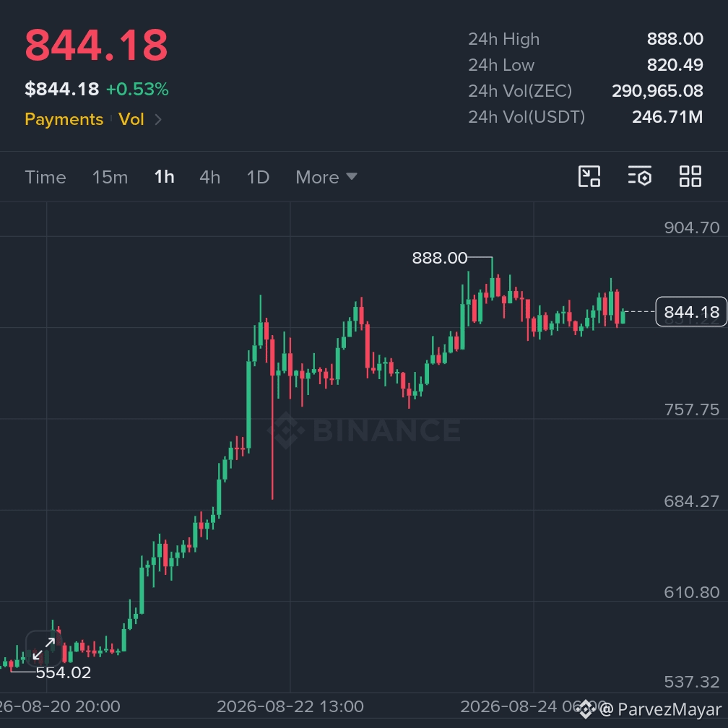Click the 24h High value 888.00
This screenshot has height=728, width=728.
click(675, 38)
